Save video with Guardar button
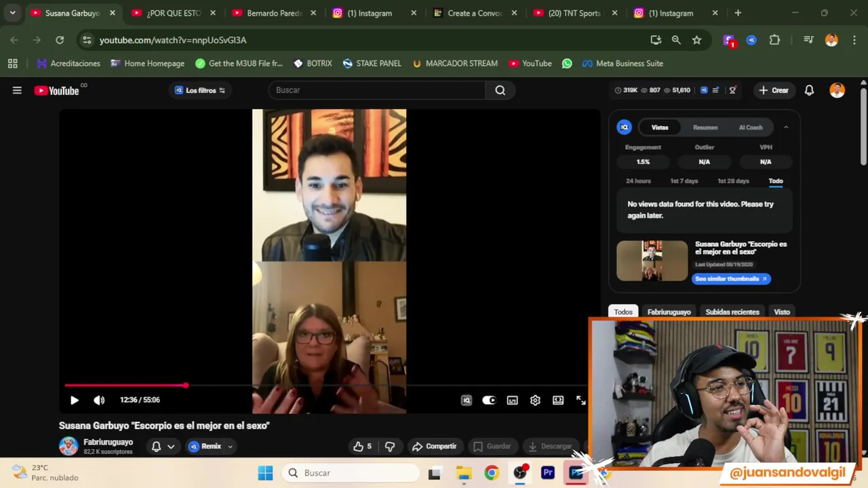The width and height of the screenshot is (868, 488). click(x=492, y=446)
